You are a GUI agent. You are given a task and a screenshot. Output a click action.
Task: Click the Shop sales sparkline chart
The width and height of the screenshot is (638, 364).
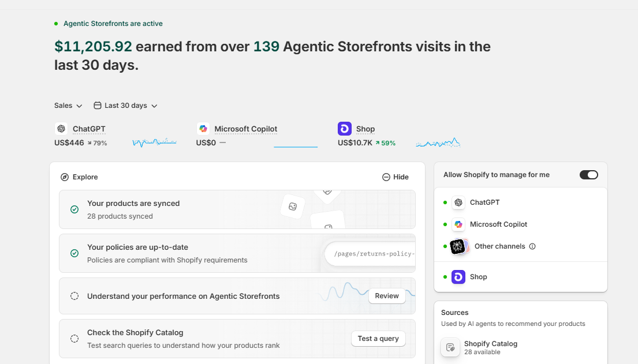(438, 142)
